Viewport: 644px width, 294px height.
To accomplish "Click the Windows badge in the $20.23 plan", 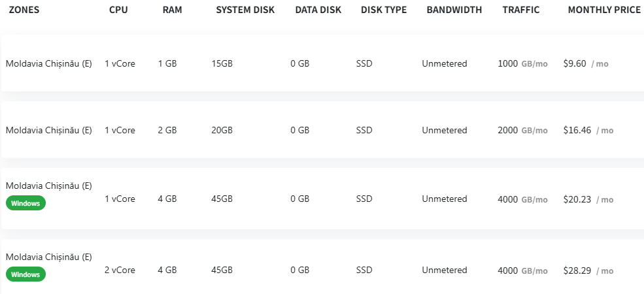I will point(26,203).
